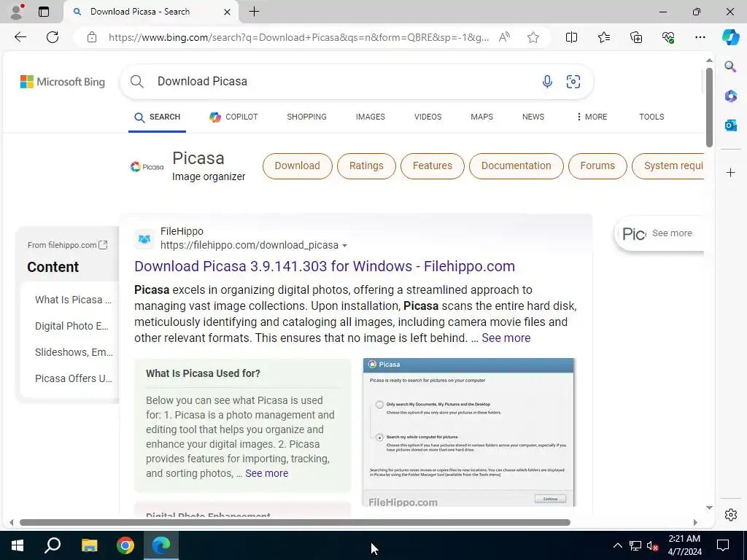Screen dimensions: 747x560
Task: Go back to the previous page
Action: tap(20, 37)
